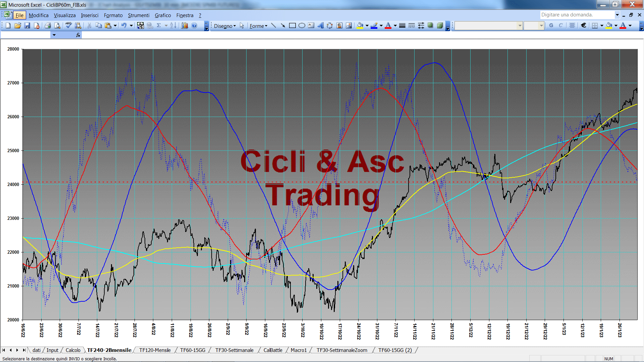Apply blue Line Color on Drawing toolbar
The width and height of the screenshot is (644, 362).
click(x=374, y=26)
